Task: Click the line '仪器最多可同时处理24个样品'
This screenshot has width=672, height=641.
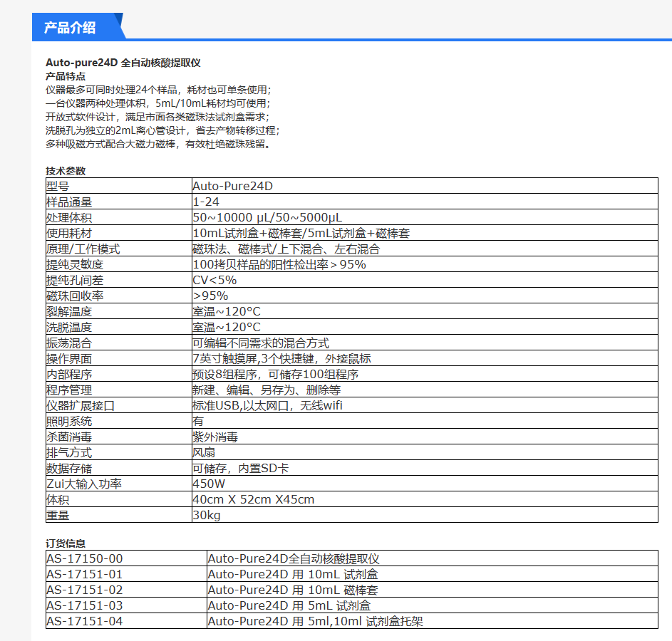Action: [x=111, y=90]
